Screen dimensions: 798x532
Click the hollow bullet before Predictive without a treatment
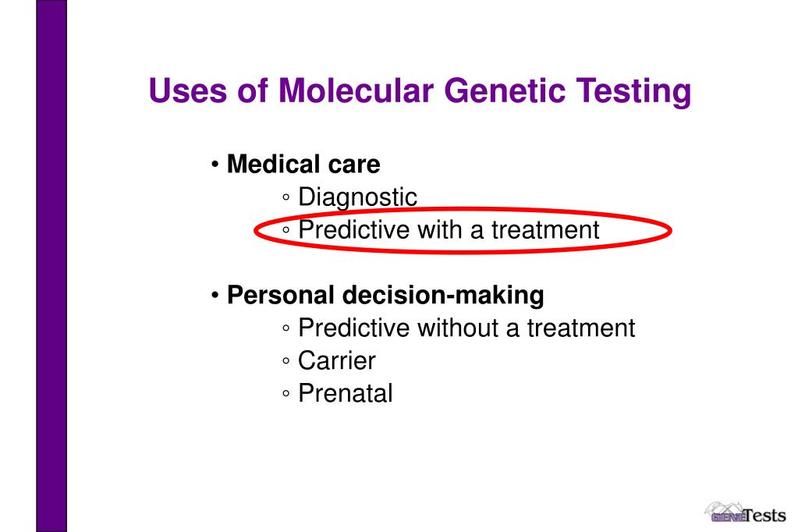286,328
